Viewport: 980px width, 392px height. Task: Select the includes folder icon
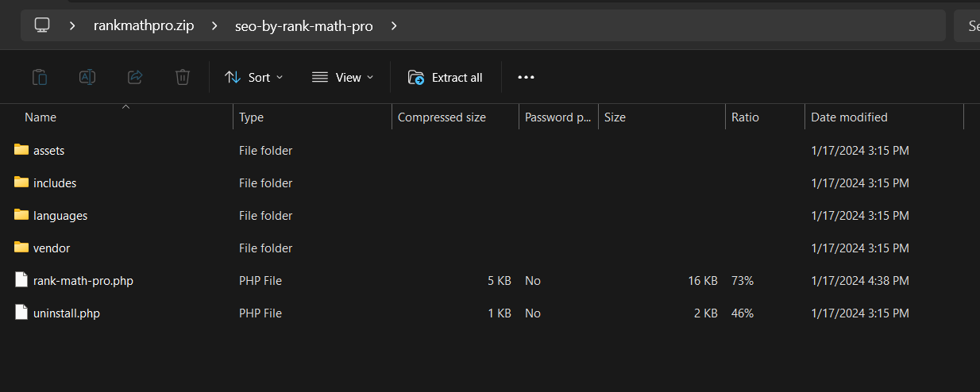[21, 183]
